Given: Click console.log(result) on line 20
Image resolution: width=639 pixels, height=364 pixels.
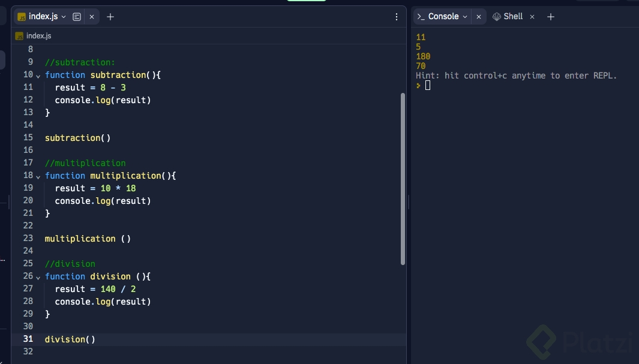Looking at the screenshot, I should [x=103, y=201].
